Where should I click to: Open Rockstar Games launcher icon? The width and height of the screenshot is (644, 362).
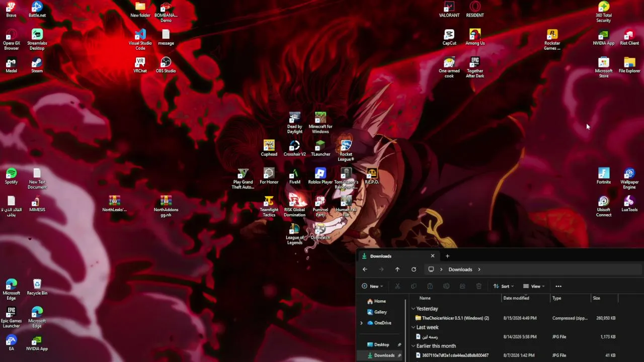552,39
